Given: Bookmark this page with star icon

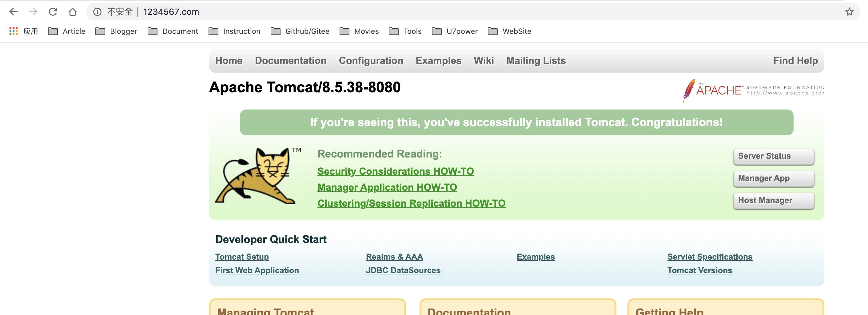Looking at the screenshot, I should [x=849, y=12].
